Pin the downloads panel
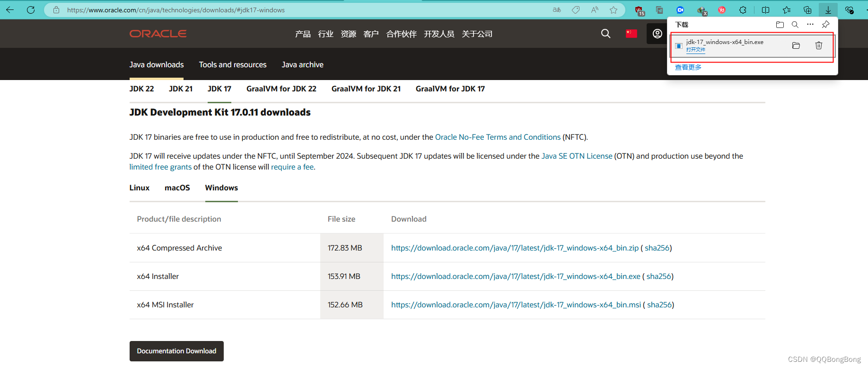The width and height of the screenshot is (868, 368). pos(826,25)
